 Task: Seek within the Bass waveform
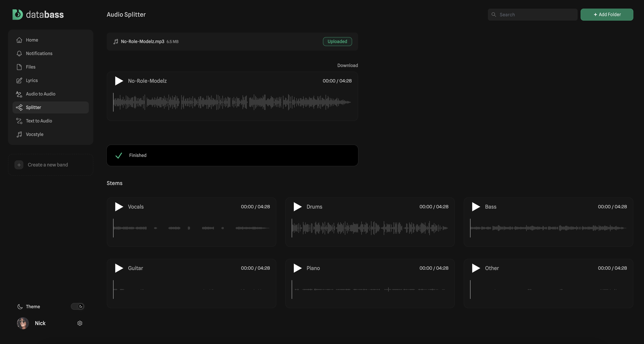[x=548, y=228]
